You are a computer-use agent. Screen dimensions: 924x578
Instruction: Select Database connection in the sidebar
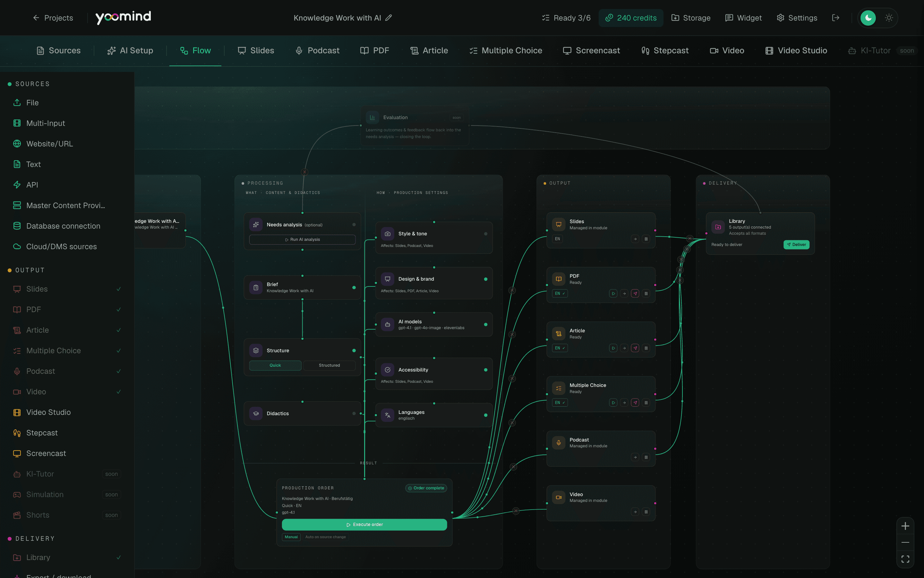[x=67, y=226]
